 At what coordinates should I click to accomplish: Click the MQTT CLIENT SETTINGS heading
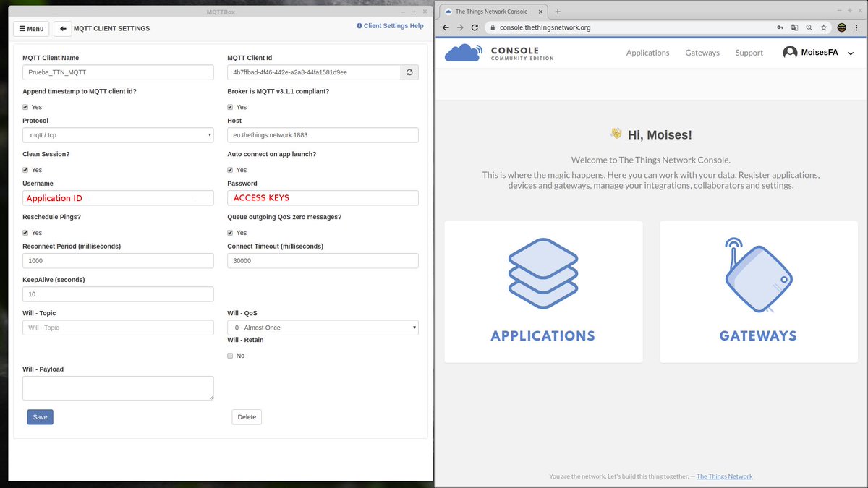point(111,29)
